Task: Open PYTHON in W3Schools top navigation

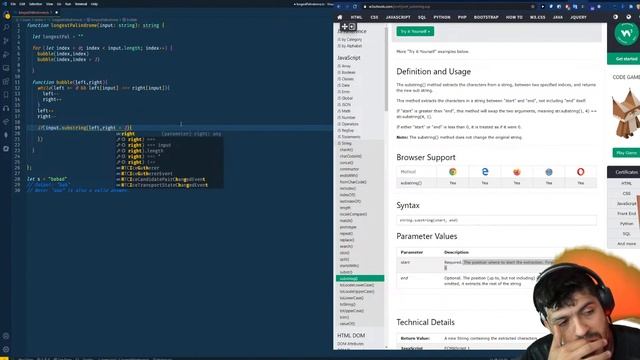Action: pos(442,17)
